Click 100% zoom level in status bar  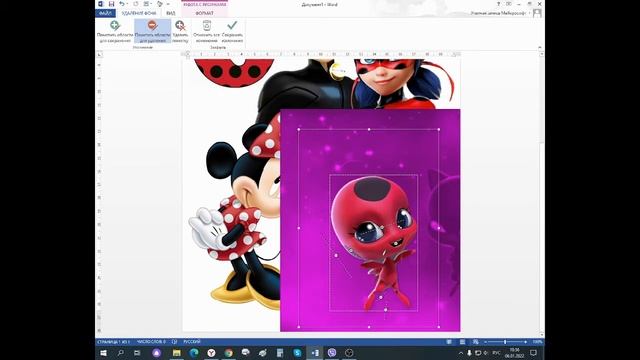coord(537,342)
